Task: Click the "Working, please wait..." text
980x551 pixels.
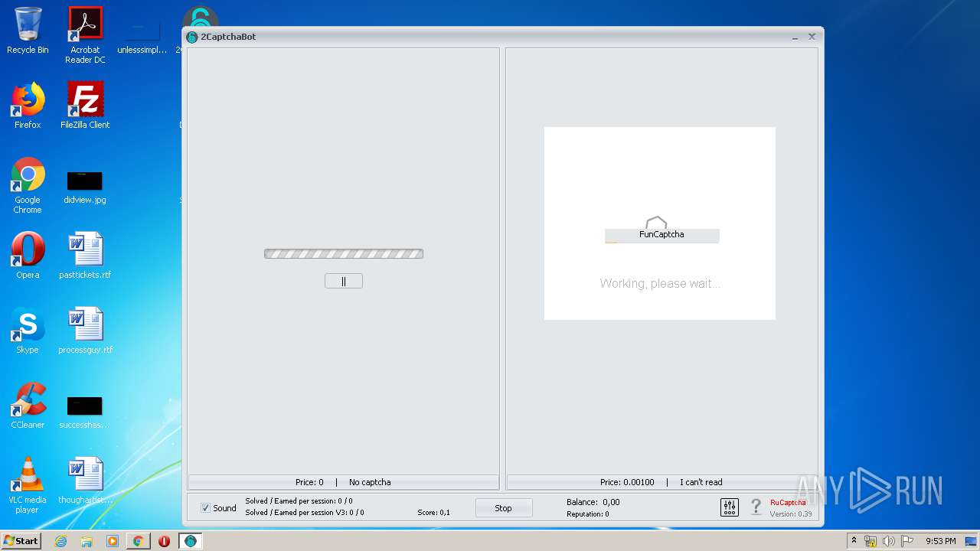Action: pos(660,283)
